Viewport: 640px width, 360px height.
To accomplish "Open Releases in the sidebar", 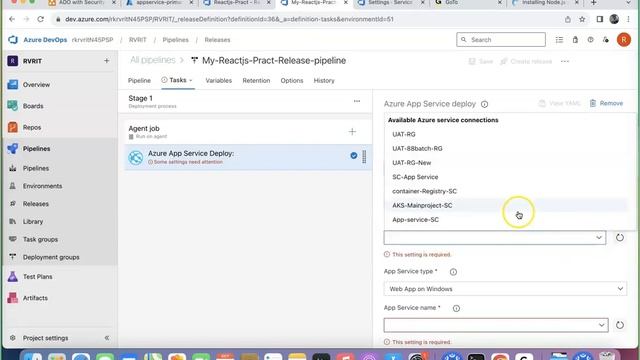I will pos(36,204).
